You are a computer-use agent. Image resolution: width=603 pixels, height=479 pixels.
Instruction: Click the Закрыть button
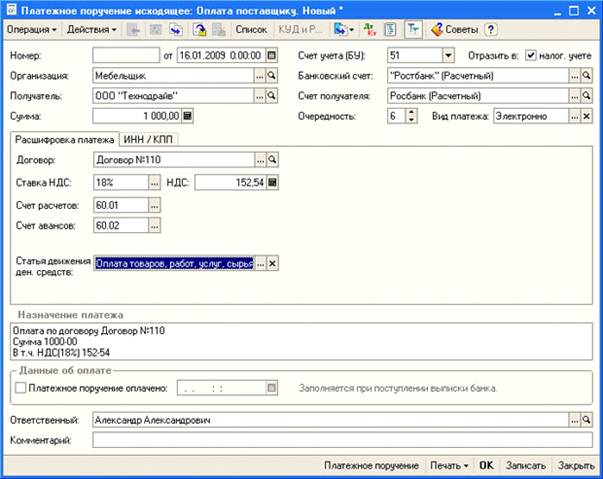(x=576, y=466)
